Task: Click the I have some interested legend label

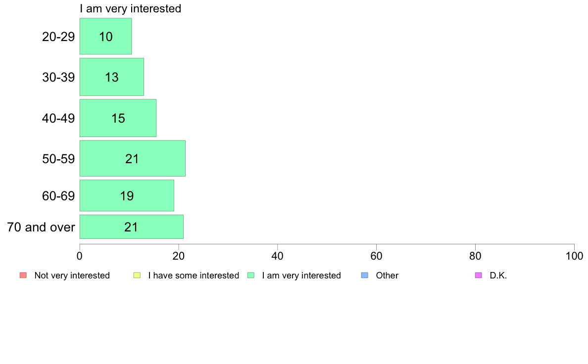Action: click(x=194, y=275)
